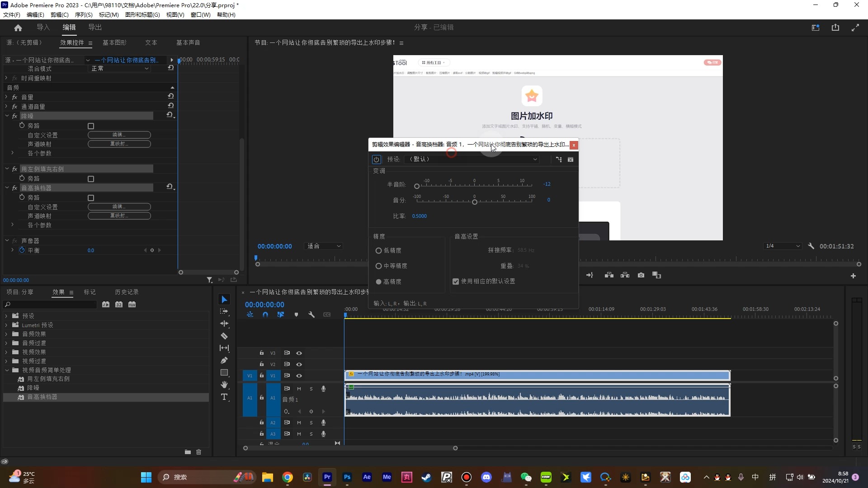Open Chrome from taskbar

[288, 477]
